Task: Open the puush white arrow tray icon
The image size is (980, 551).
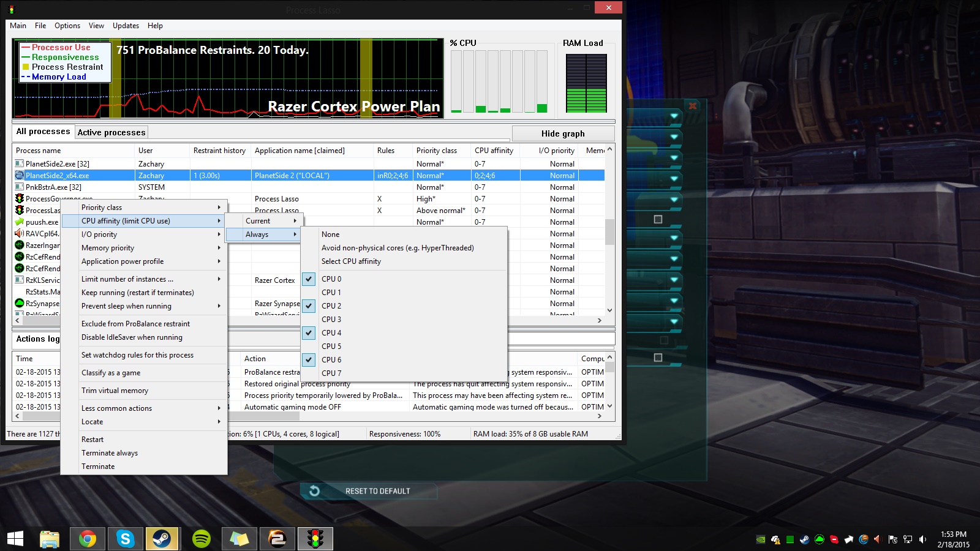Action: [849, 539]
